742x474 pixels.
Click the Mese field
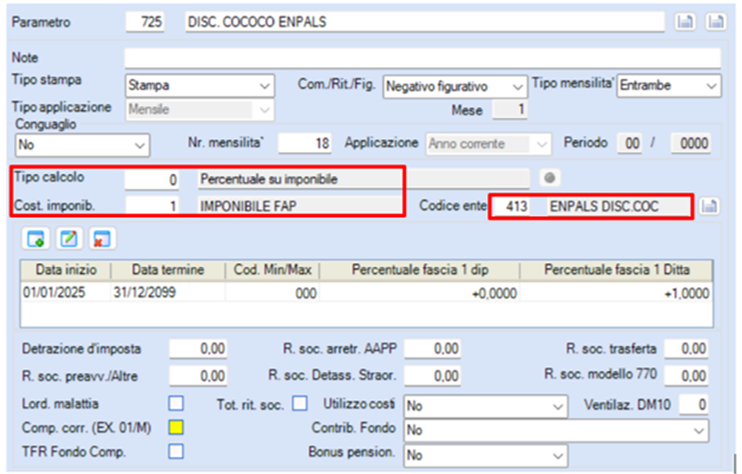pos(510,110)
